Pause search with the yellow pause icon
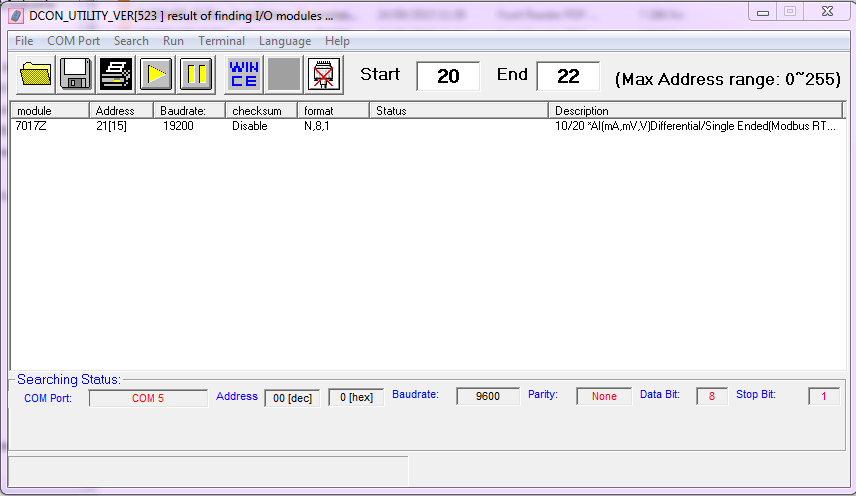856x496 pixels. pos(196,75)
